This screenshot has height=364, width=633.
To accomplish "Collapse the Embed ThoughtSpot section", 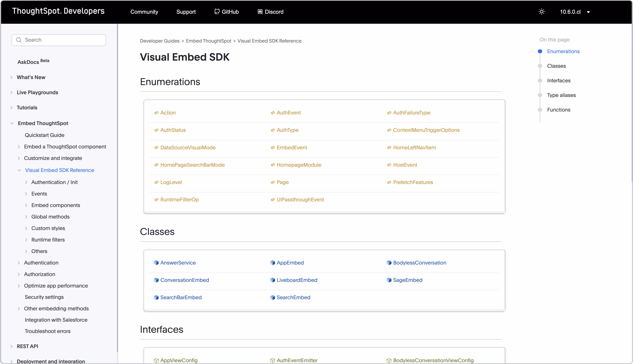I will [12, 123].
